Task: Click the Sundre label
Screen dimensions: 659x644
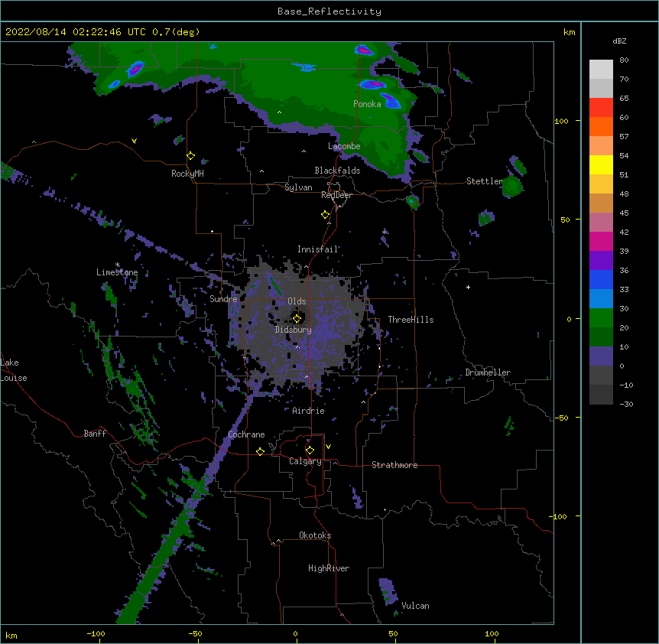Action: point(223,299)
